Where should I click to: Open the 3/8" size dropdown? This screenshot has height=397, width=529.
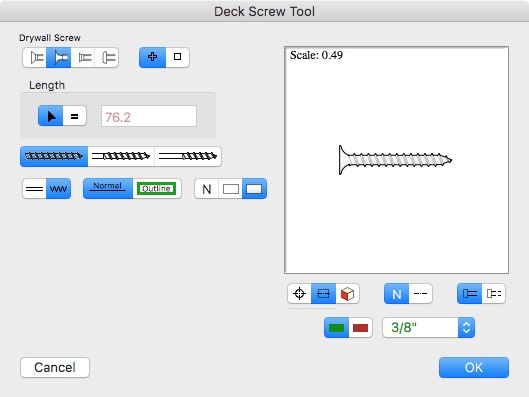point(428,328)
